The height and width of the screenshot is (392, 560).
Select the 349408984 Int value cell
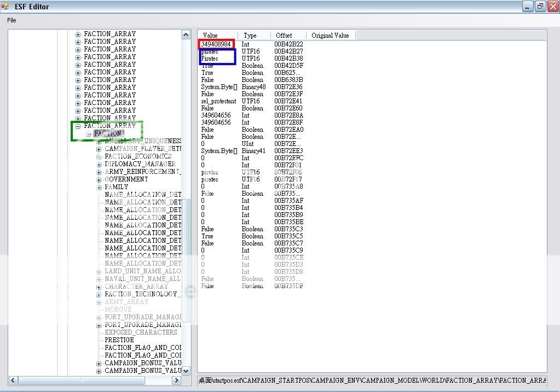[217, 44]
